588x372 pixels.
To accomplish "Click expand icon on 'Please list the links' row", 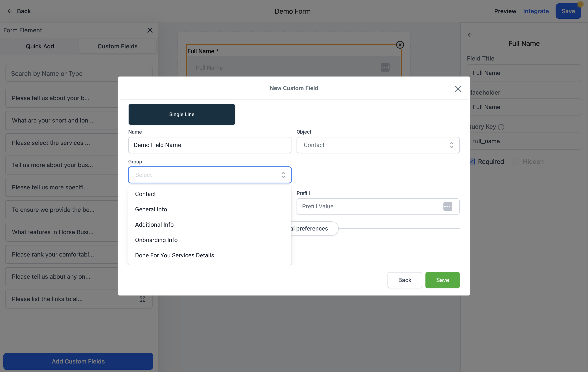I will point(142,299).
